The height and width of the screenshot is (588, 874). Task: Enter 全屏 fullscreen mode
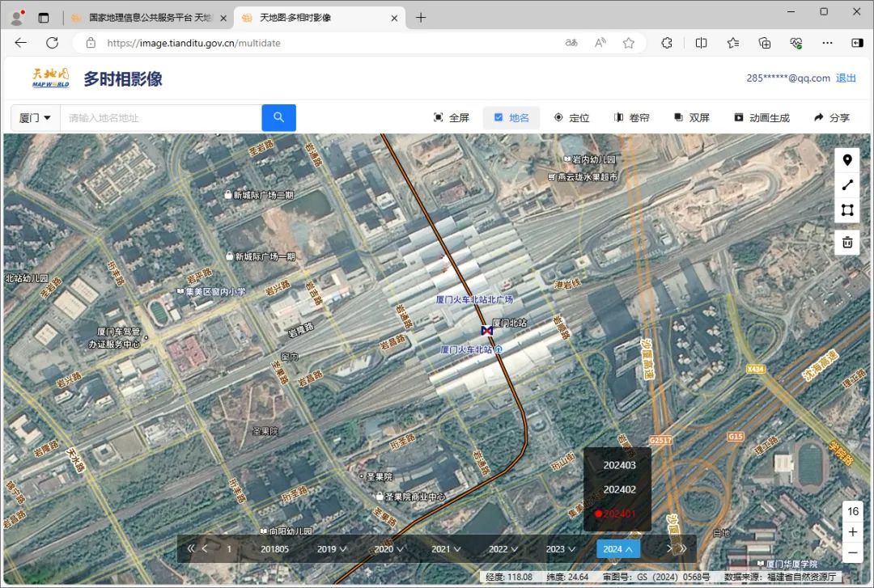tap(451, 117)
